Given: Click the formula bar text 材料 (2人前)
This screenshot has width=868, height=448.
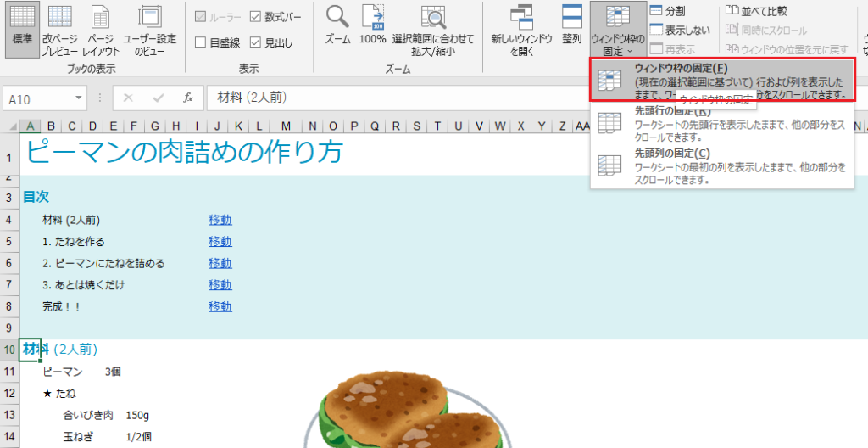Looking at the screenshot, I should pyautogui.click(x=253, y=98).
